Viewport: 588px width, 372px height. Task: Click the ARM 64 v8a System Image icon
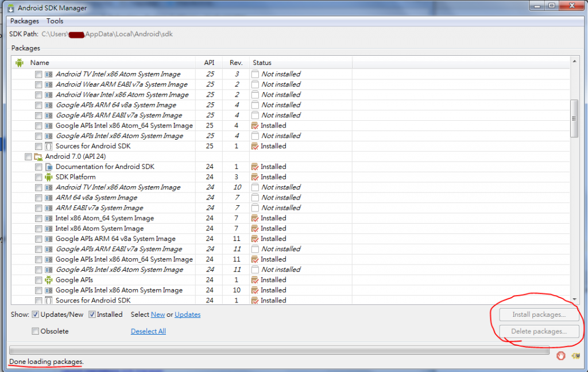(x=49, y=197)
